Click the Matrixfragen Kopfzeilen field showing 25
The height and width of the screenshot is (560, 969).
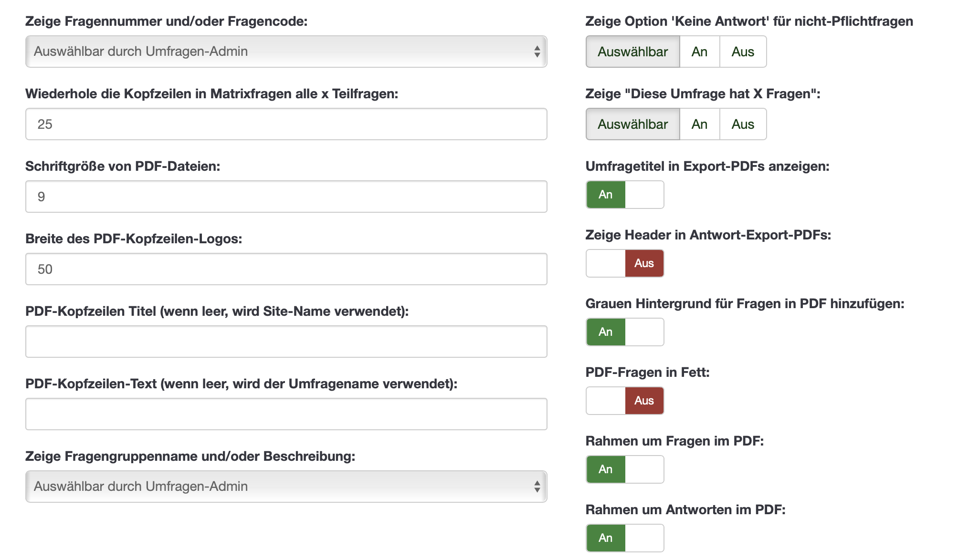point(286,124)
